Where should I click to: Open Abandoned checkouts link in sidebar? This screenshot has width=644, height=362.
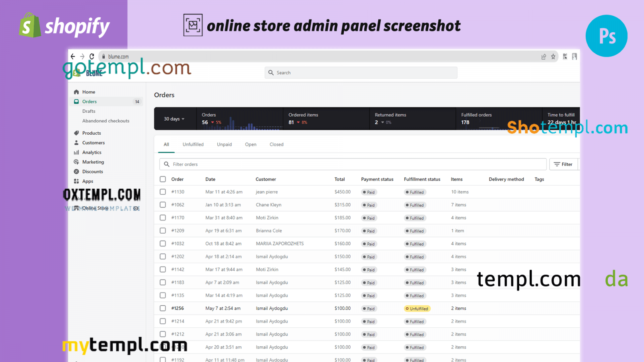(106, 121)
